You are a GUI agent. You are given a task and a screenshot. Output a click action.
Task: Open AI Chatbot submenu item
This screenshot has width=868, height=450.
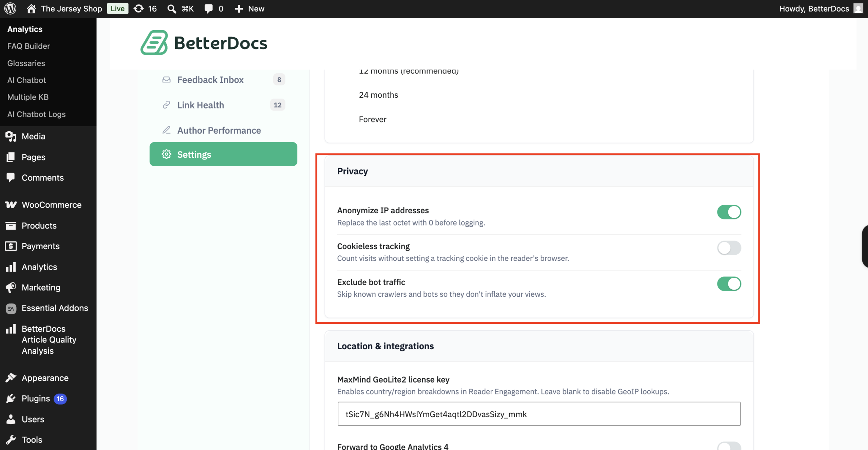(x=26, y=80)
